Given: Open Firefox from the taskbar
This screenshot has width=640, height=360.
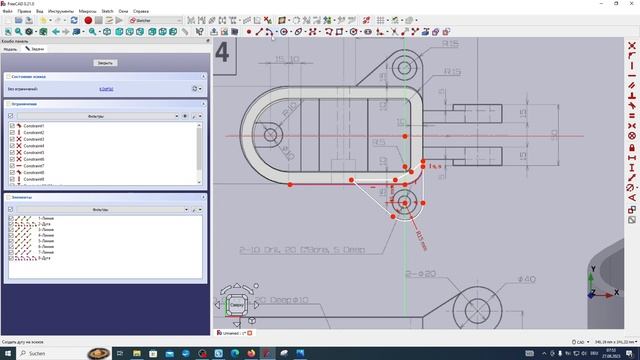Looking at the screenshot, I should tap(251, 353).
